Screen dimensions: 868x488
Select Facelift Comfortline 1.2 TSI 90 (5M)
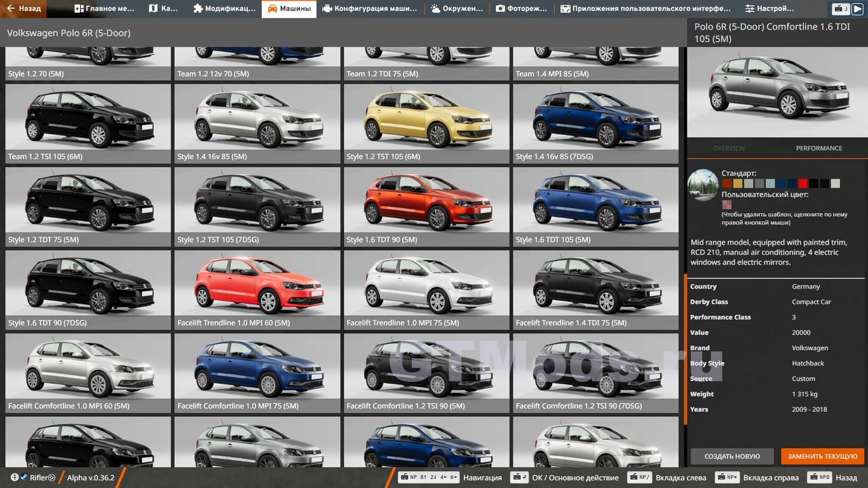tap(426, 373)
